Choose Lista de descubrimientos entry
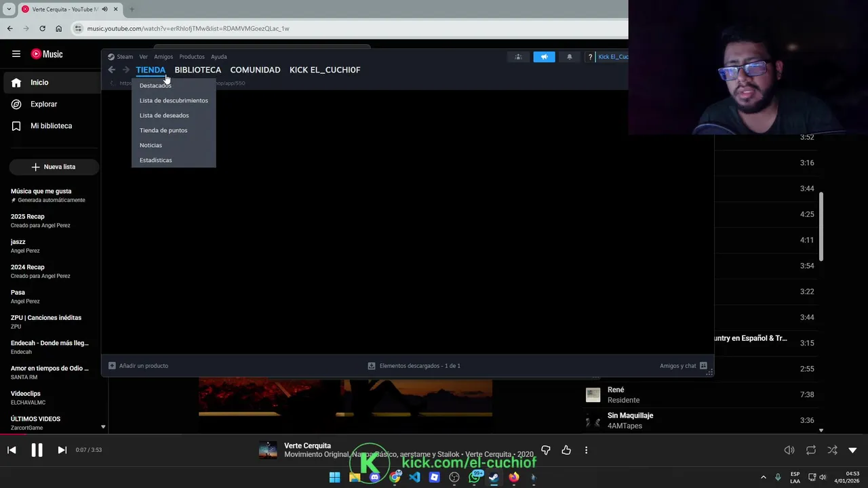This screenshot has width=868, height=488. 174,100
